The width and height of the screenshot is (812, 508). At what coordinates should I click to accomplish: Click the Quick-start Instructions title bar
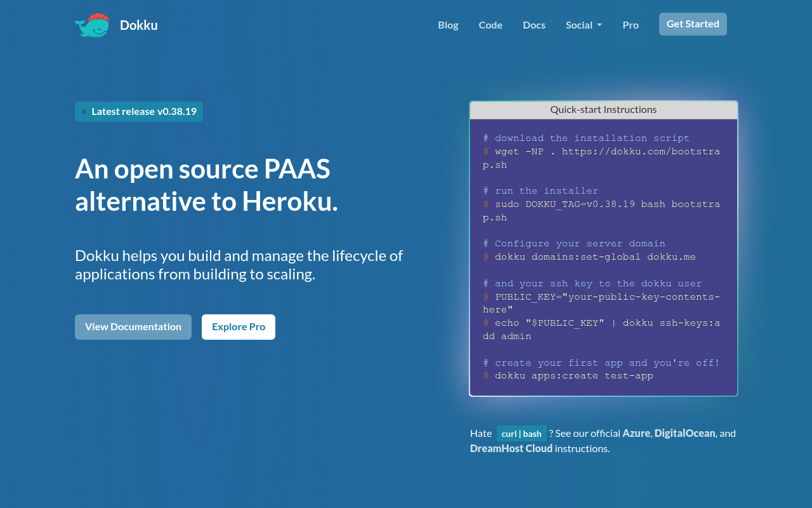click(603, 110)
